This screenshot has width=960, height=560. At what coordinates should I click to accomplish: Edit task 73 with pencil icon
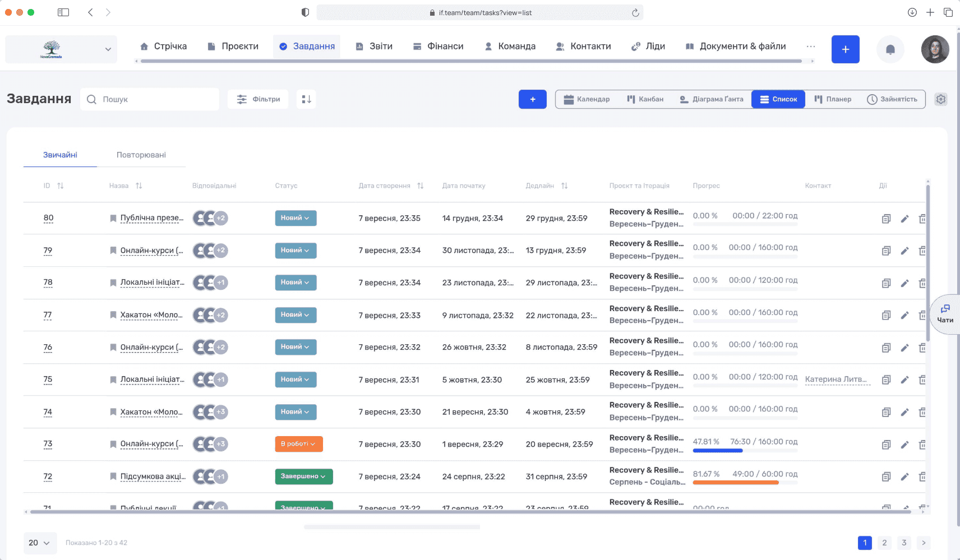click(x=904, y=445)
